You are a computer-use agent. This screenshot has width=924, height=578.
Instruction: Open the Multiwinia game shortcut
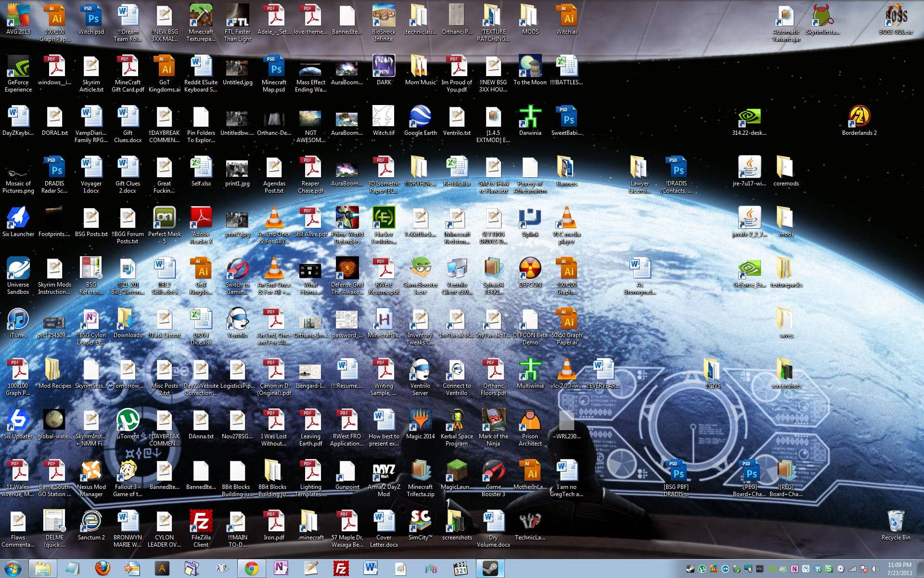(530, 373)
